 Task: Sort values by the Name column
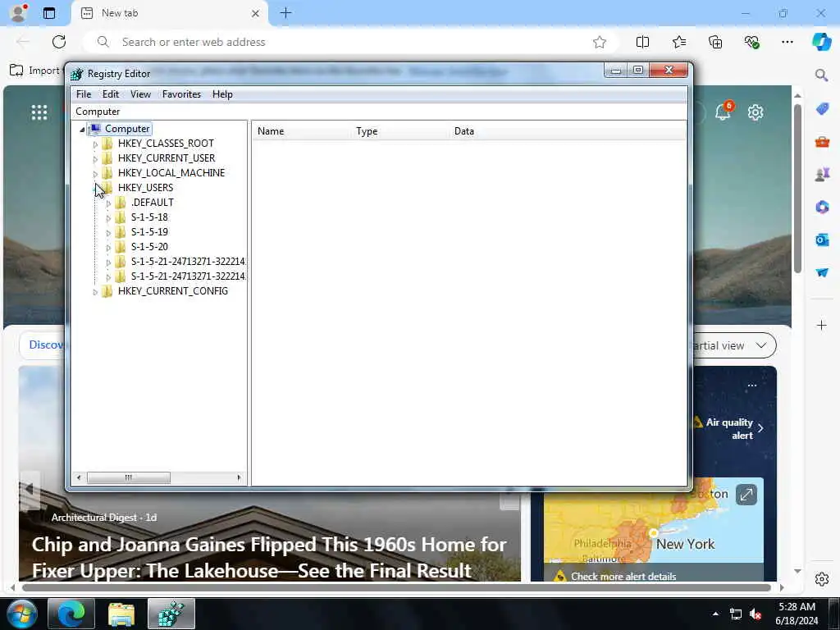(x=301, y=131)
